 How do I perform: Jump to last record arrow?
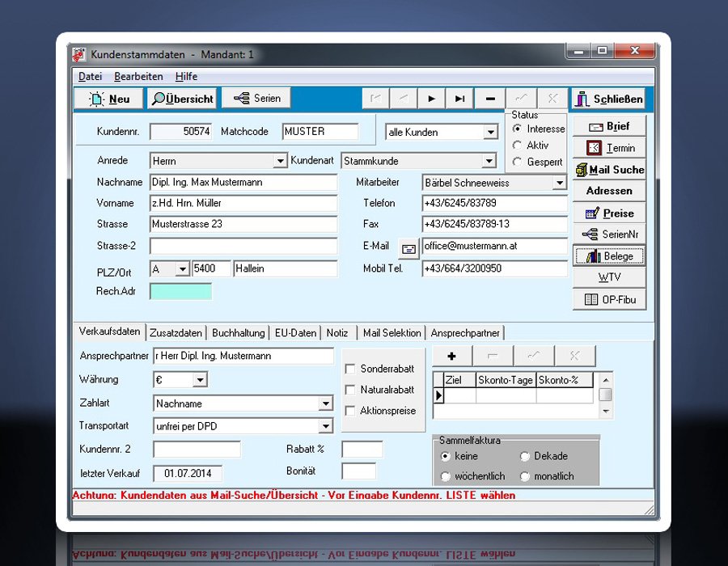click(459, 99)
